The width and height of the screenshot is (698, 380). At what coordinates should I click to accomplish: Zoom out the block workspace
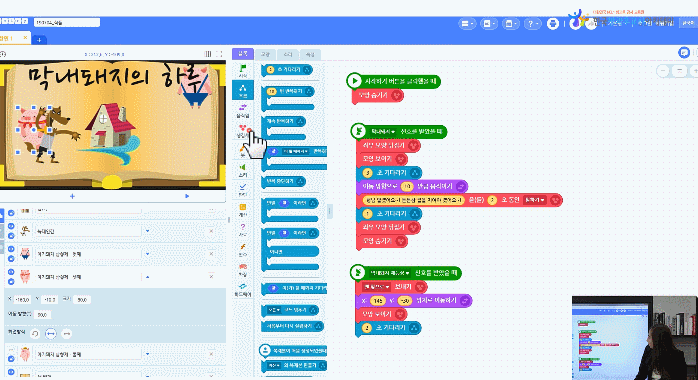[x=664, y=71]
